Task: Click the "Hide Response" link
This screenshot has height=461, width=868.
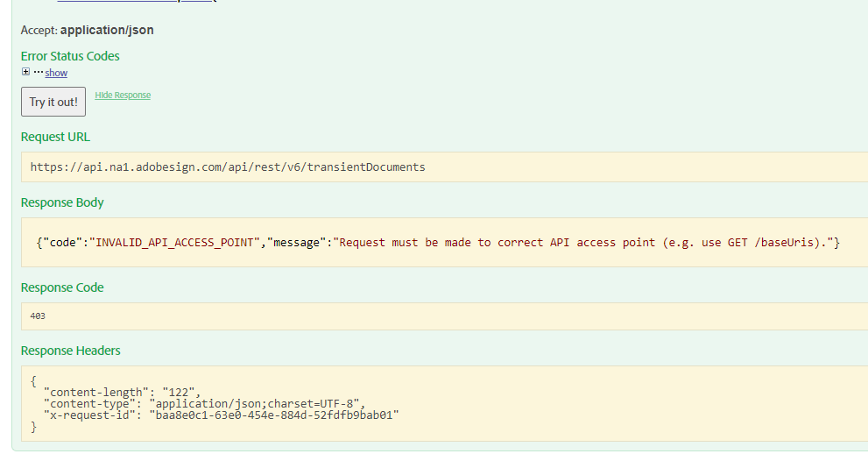Action: pyautogui.click(x=123, y=95)
